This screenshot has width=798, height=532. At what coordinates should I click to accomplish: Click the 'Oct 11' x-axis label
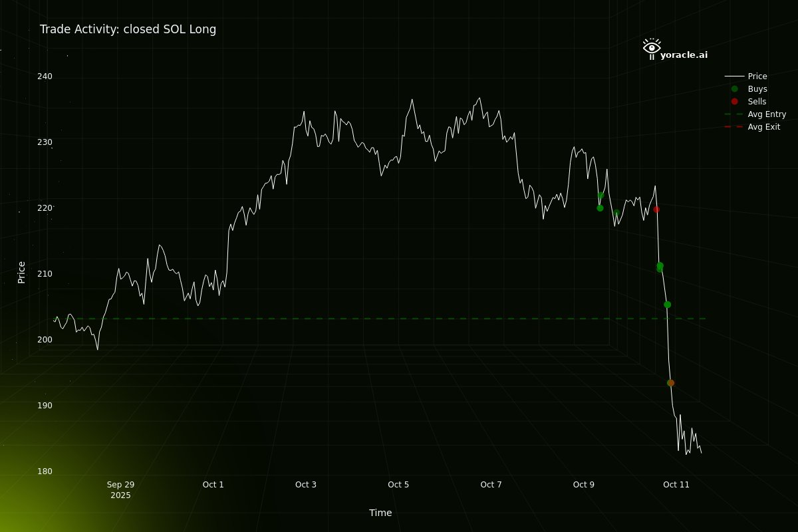[676, 485]
